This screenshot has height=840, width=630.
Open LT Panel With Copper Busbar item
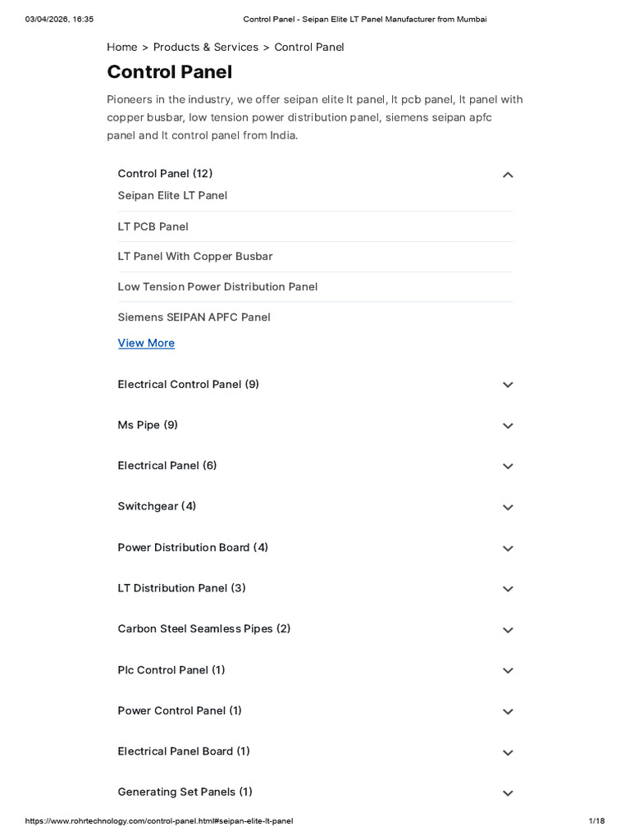pyautogui.click(x=195, y=257)
